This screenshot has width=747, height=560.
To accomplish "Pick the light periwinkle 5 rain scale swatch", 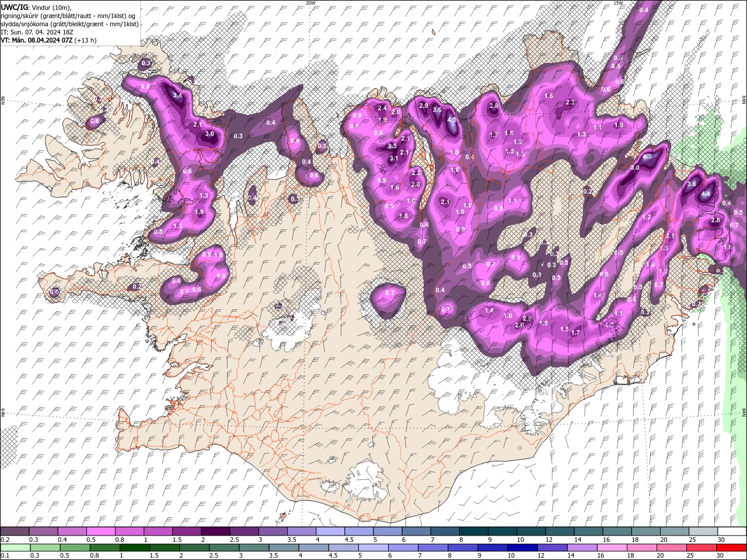I will click(x=373, y=547).
